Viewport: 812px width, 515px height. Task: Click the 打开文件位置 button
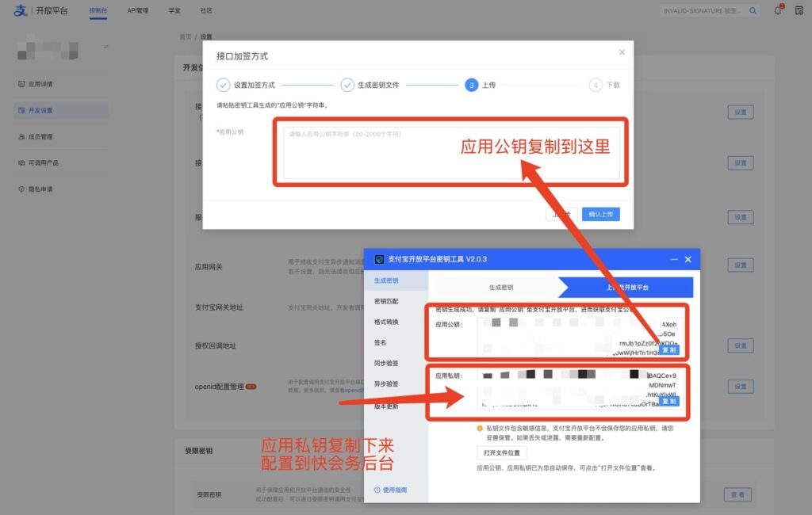point(502,453)
